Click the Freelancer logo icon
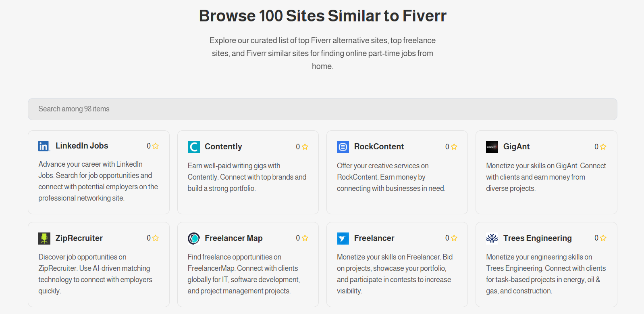 pos(343,239)
